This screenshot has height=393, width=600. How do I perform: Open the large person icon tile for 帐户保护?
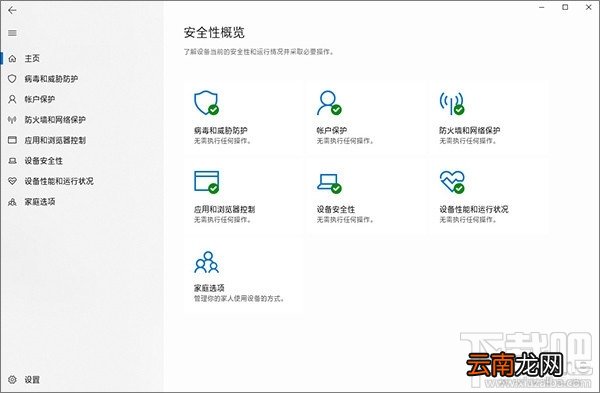(x=329, y=103)
